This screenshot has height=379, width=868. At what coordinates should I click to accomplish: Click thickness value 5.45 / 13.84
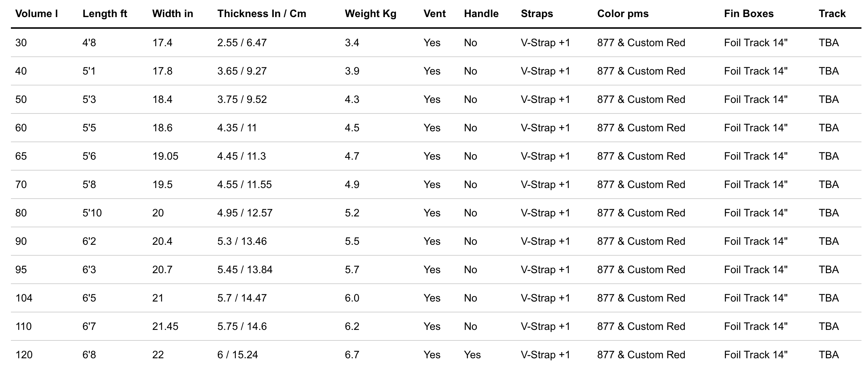pyautogui.click(x=245, y=270)
